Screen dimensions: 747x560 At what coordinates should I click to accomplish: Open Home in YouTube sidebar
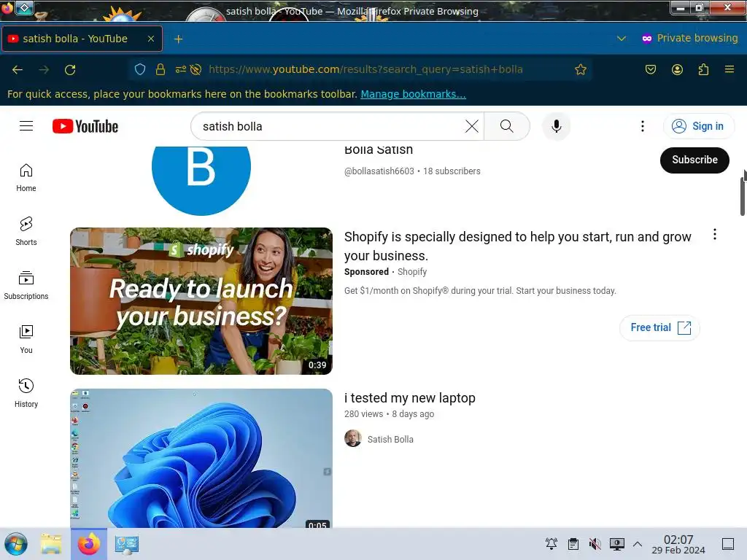pos(26,178)
